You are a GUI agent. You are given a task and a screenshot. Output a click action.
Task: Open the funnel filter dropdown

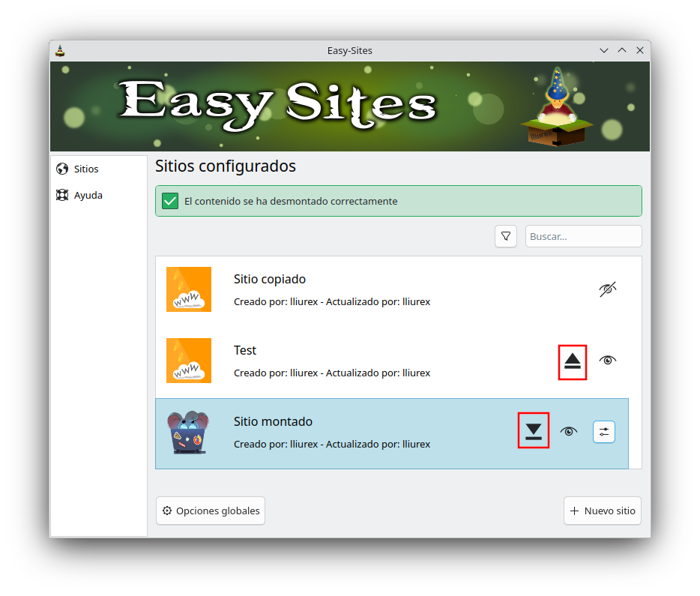click(506, 236)
